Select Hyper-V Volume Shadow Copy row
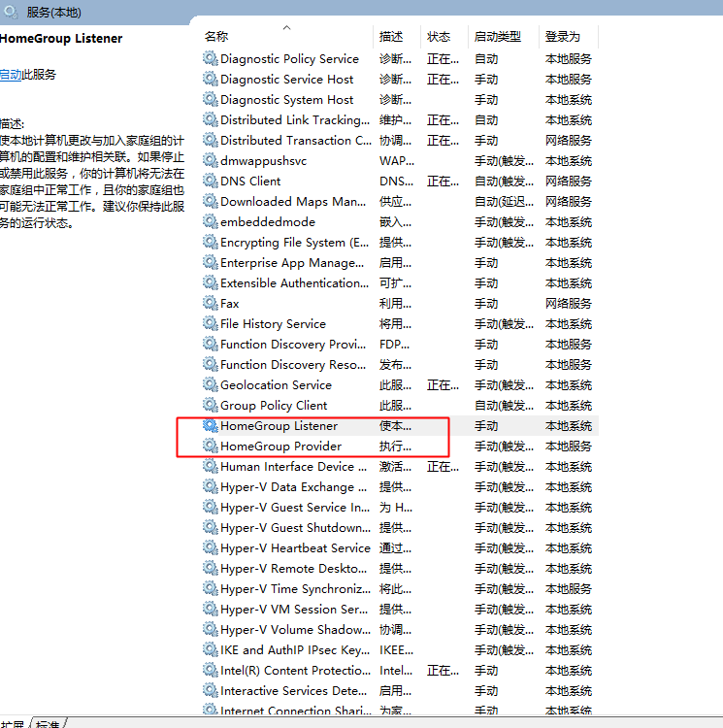This screenshot has width=723, height=728. click(400, 630)
